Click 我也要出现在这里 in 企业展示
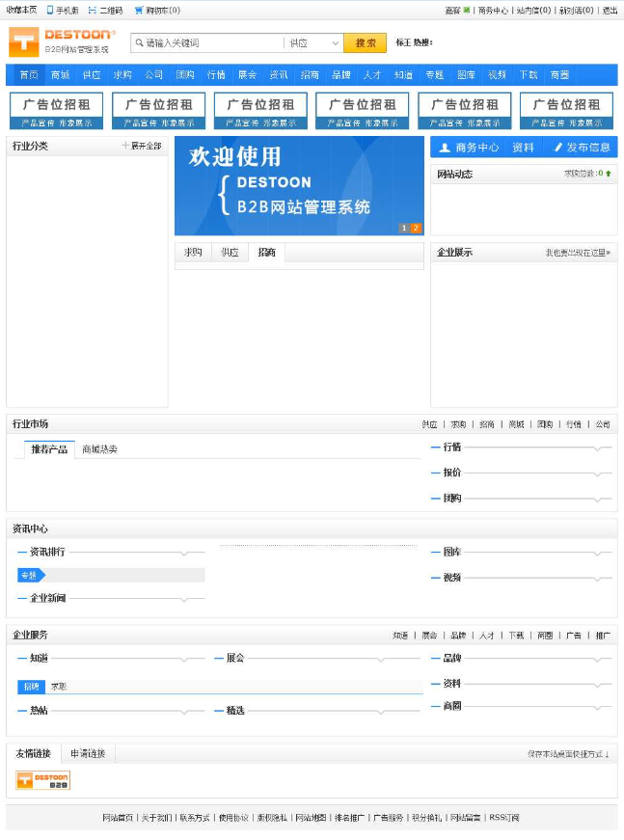This screenshot has height=840, width=624. (578, 253)
